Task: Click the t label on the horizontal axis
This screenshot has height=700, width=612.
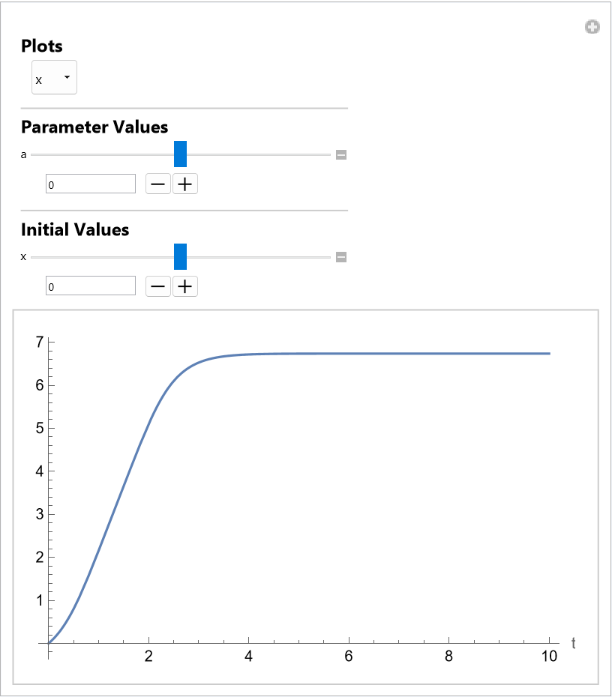Action: point(573,643)
